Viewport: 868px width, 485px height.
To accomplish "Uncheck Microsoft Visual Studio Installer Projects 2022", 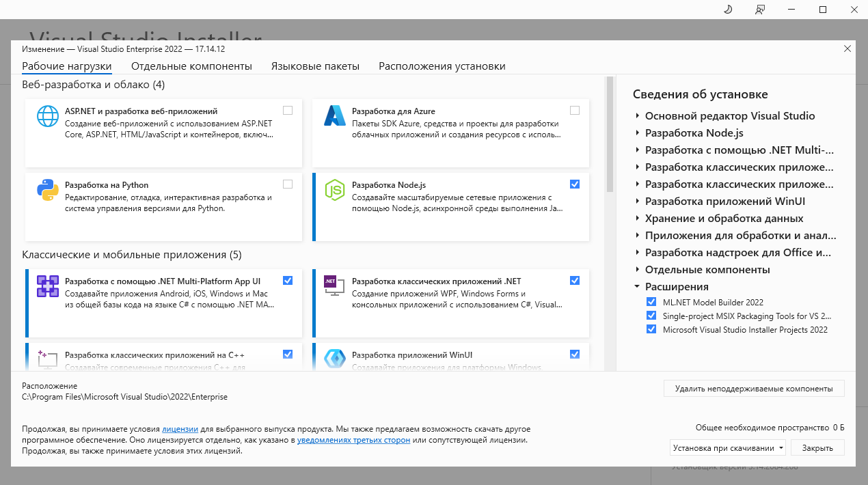I will point(651,329).
